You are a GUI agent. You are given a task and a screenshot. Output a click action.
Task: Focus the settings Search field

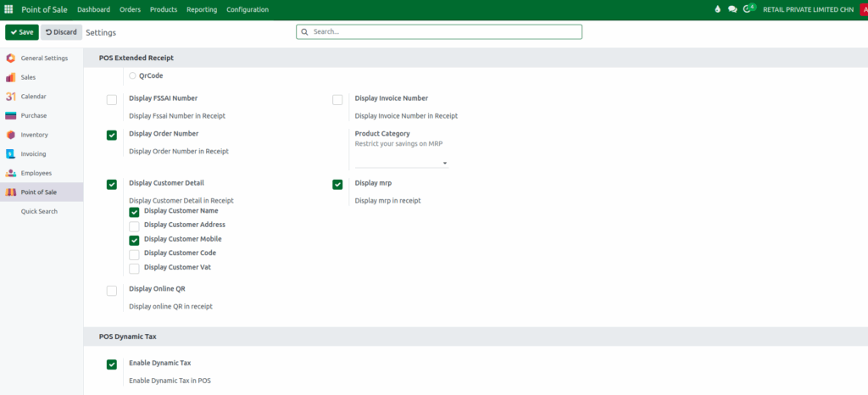pyautogui.click(x=439, y=32)
